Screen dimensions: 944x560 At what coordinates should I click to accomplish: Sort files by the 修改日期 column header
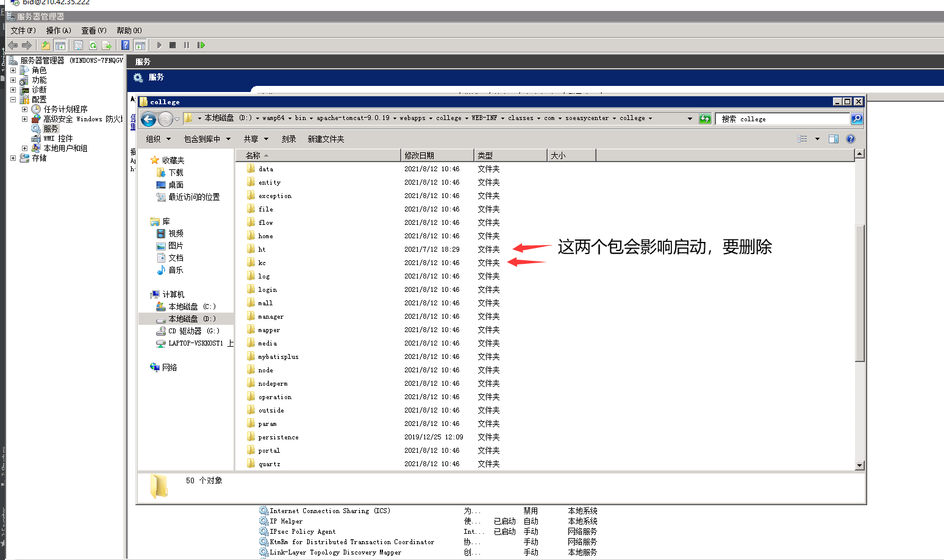pos(437,155)
